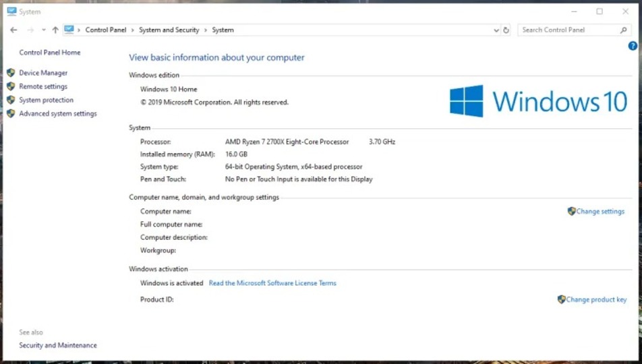Click the shield icon next to Change product key
This screenshot has height=364, width=642.
pos(561,299)
